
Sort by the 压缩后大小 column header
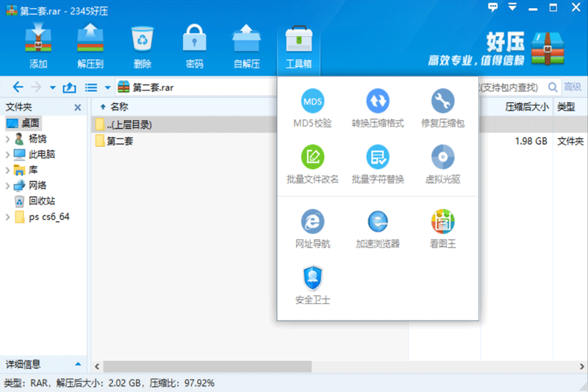[526, 107]
